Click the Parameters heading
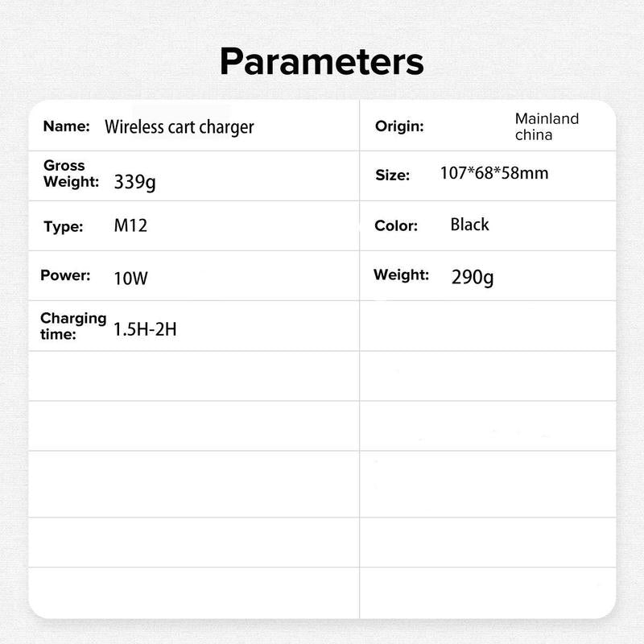The image size is (644, 644). tap(321, 62)
